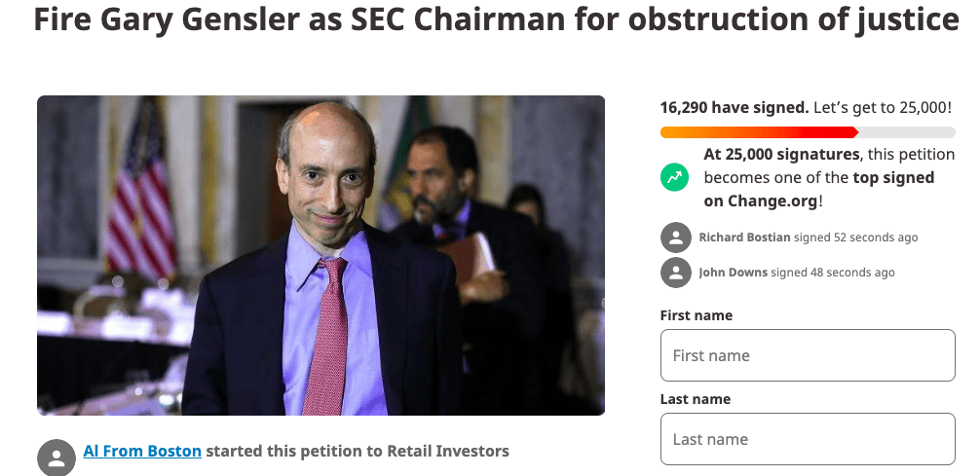The height and width of the screenshot is (476, 980).
Task: Click the '16,290 have signed' count
Action: (x=735, y=107)
